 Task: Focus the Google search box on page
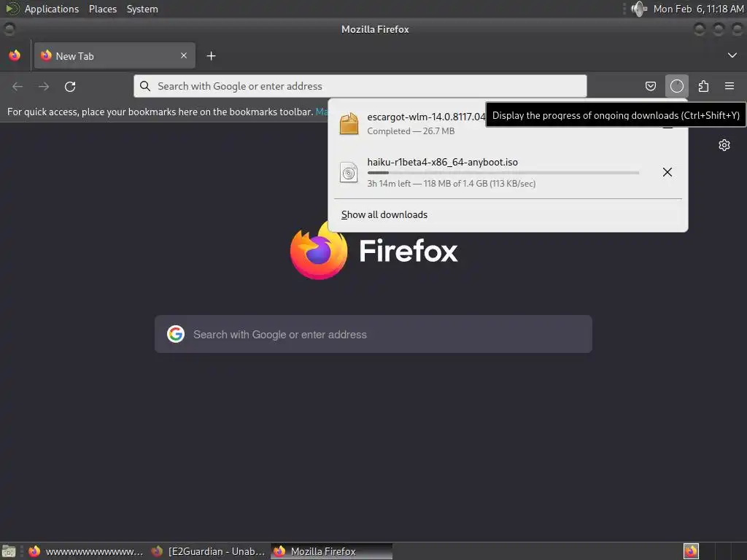[x=373, y=334]
